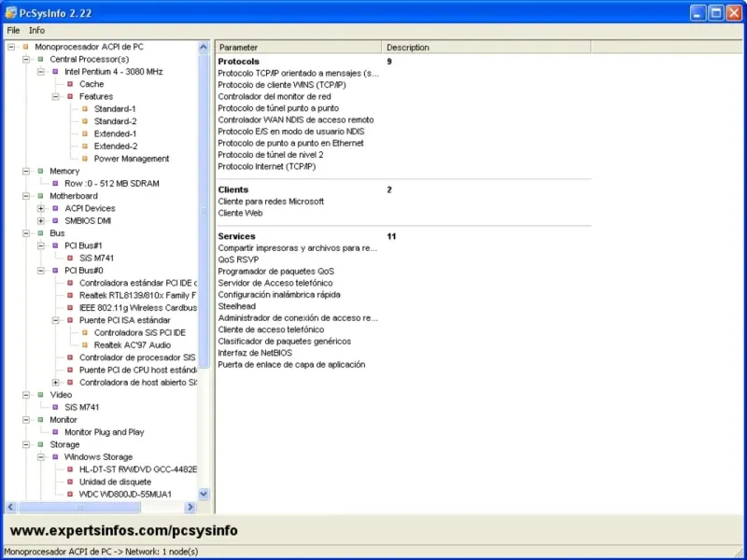Open the Info menu
This screenshot has height=560, width=747.
[36, 31]
